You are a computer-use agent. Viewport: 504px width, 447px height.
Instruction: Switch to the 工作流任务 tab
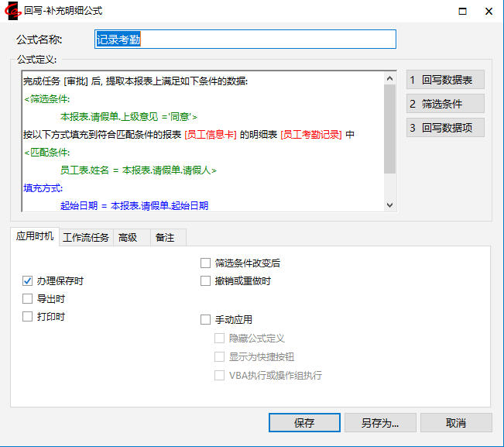86,238
